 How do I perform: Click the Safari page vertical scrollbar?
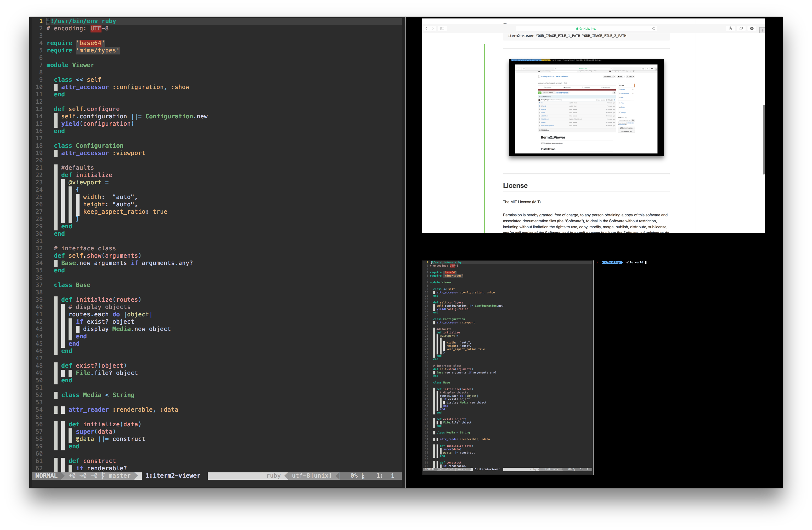tap(764, 139)
